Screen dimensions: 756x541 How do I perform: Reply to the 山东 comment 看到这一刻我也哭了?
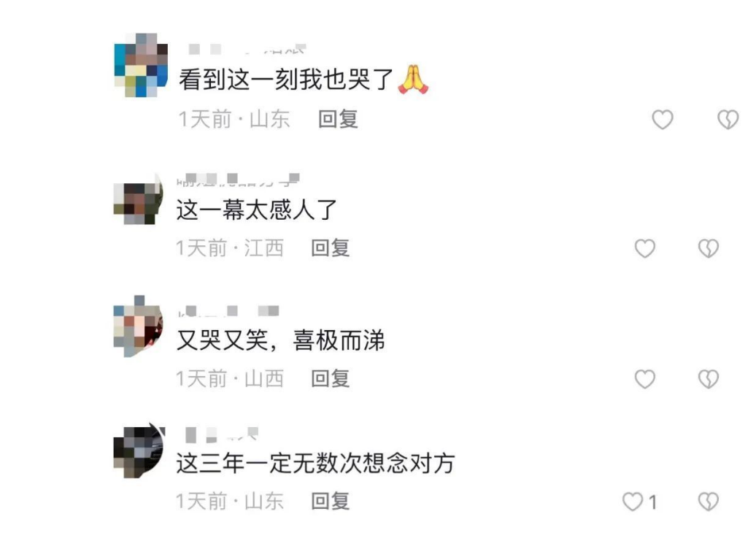(x=338, y=119)
